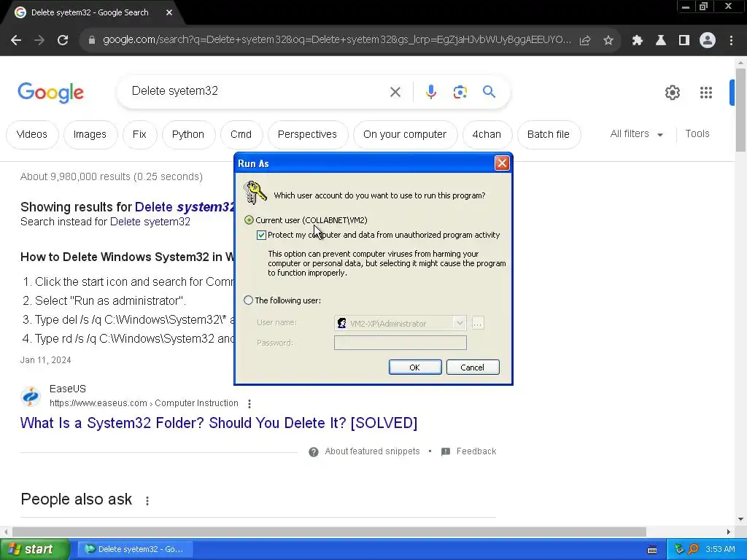Open the Extensions puzzle icon
The height and width of the screenshot is (560, 747).
tap(638, 41)
